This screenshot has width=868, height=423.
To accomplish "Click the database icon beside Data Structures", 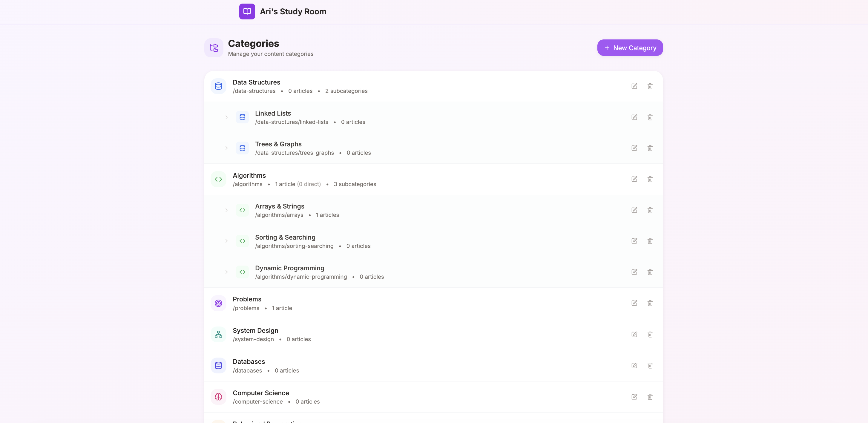I will (x=218, y=86).
